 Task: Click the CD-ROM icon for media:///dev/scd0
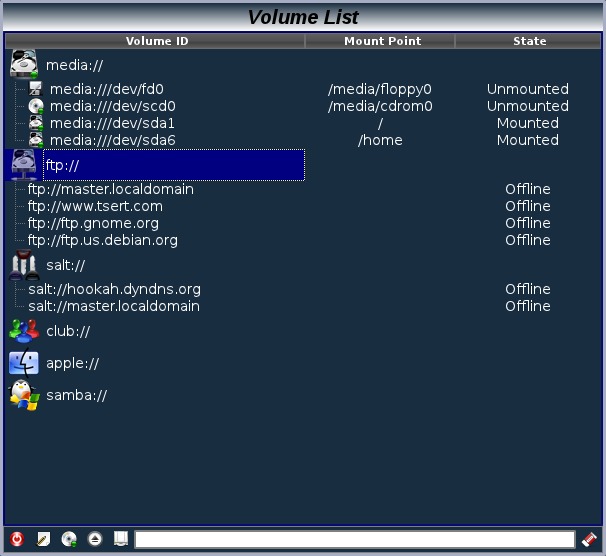(36, 106)
